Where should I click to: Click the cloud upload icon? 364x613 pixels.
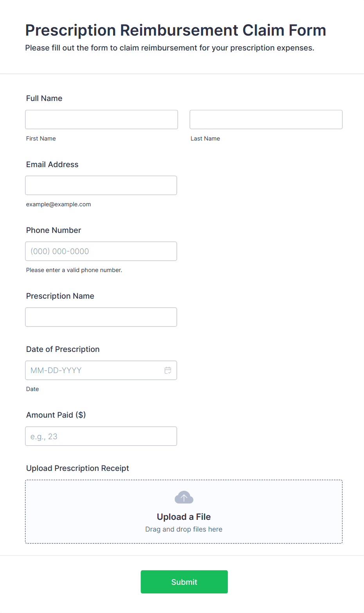pyautogui.click(x=184, y=498)
